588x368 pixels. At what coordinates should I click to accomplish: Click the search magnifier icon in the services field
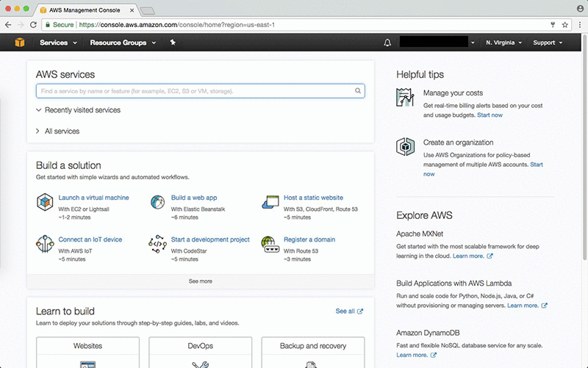(x=358, y=90)
